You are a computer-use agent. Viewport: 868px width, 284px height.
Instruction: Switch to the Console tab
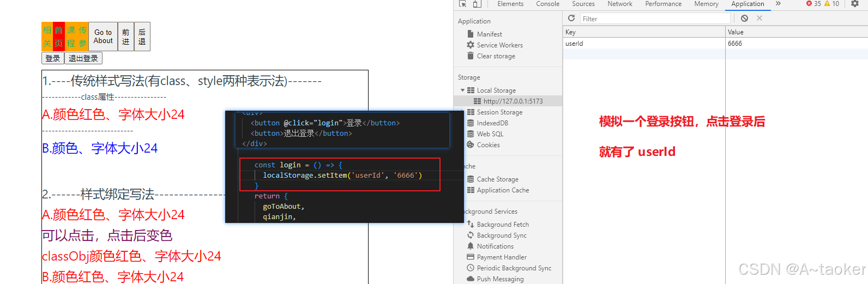coord(547,4)
